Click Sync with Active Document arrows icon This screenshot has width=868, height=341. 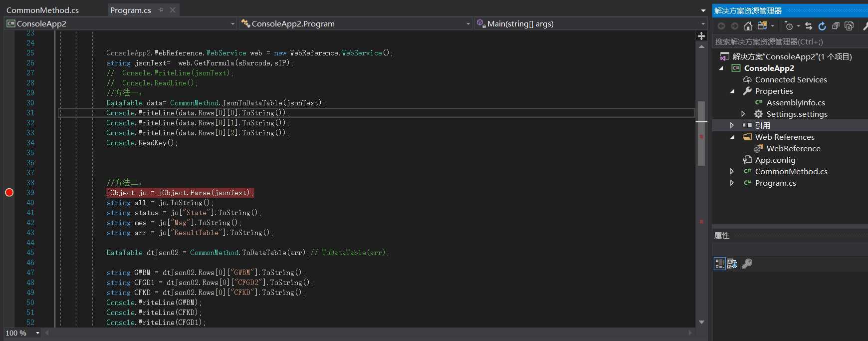pos(809,26)
